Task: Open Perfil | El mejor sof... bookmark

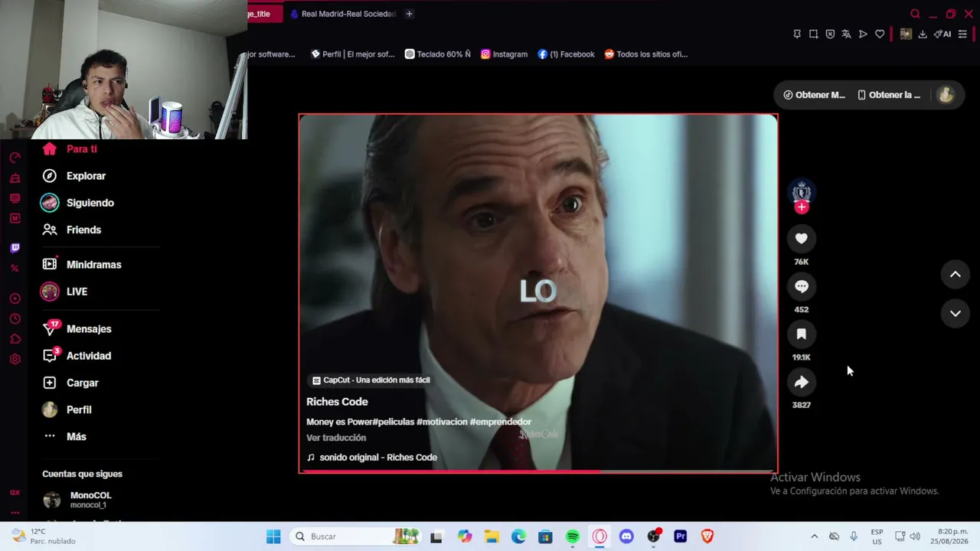Action: [x=353, y=54]
